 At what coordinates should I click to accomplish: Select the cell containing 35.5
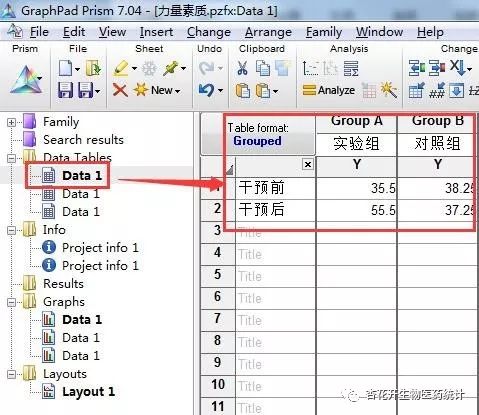click(x=356, y=188)
